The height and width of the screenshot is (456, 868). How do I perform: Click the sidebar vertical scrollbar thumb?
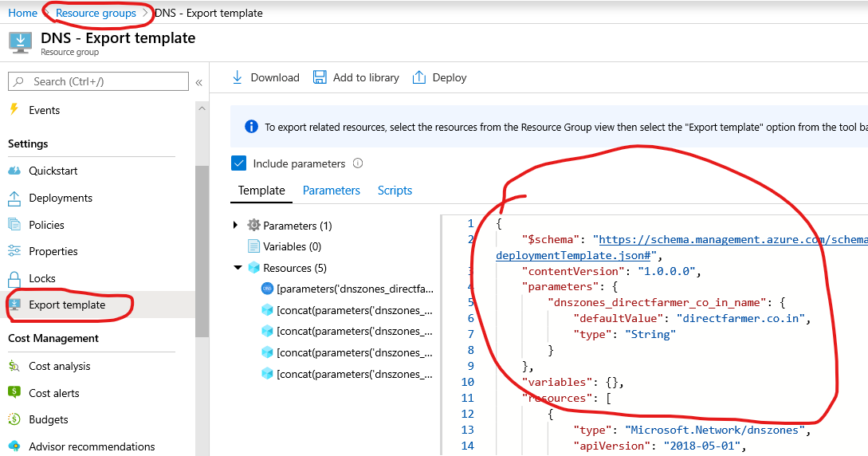(x=202, y=250)
